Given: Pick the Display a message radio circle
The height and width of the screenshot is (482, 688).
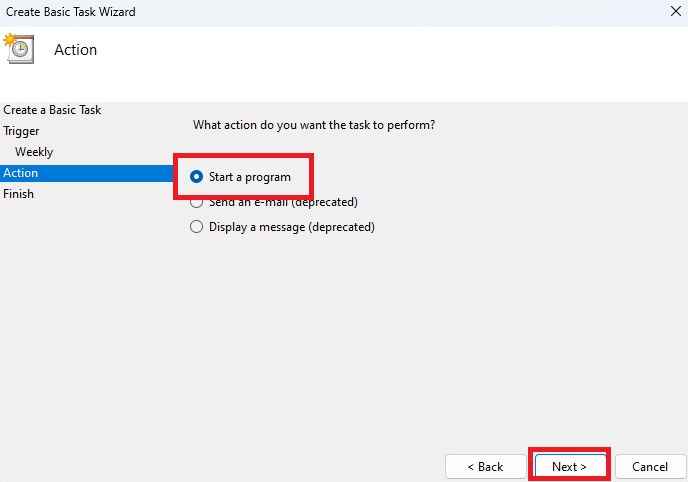Looking at the screenshot, I should click(x=196, y=227).
